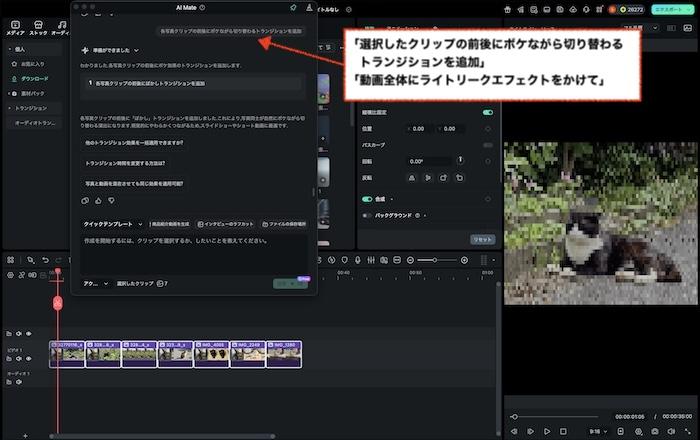Screen dimensions: 700x440
Task: Expand the 個人 sidebar section
Action: (x=10, y=49)
